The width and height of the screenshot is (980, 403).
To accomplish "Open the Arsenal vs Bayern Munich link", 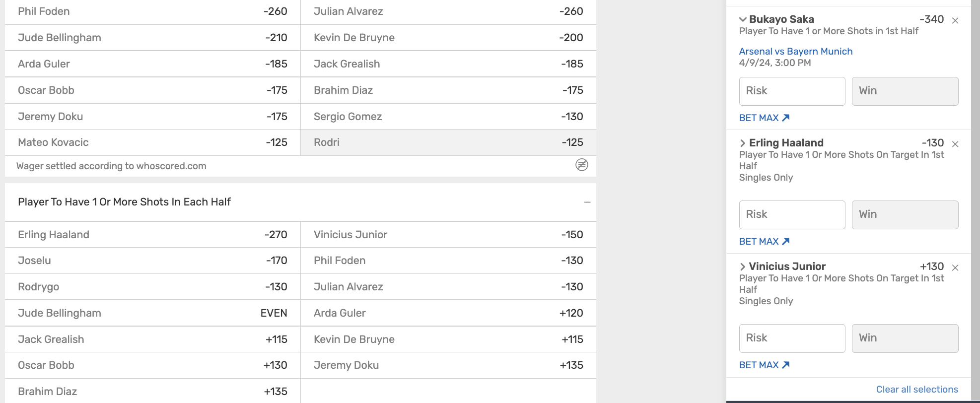I will (795, 51).
